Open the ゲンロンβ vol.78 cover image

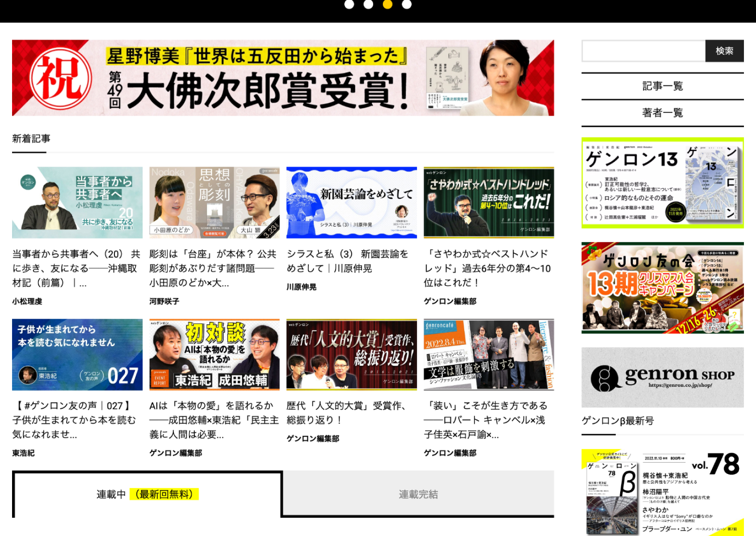click(x=662, y=491)
